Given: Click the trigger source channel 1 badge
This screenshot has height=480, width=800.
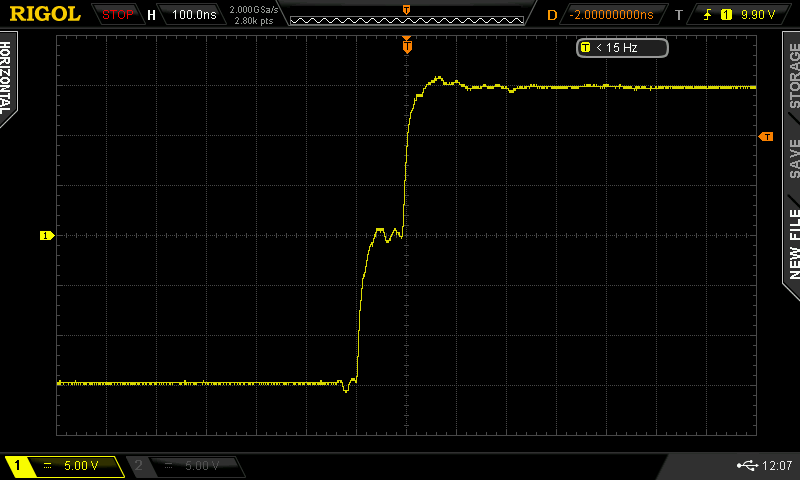Looking at the screenshot, I should (x=727, y=15).
